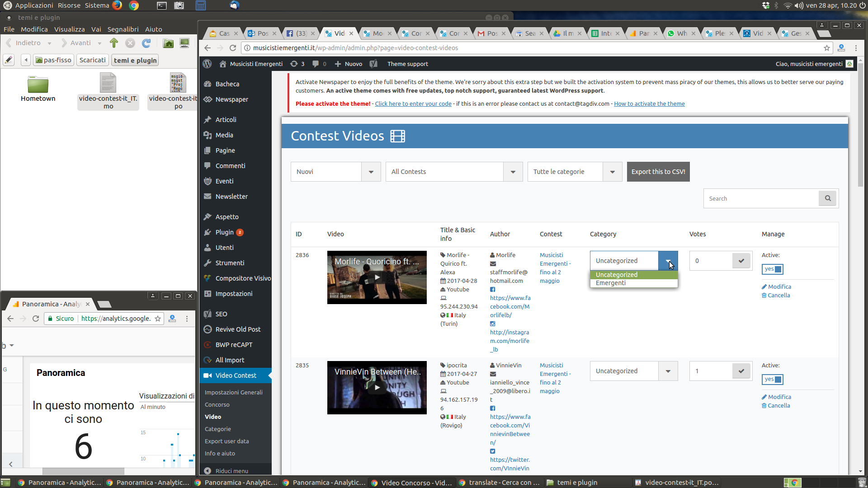Click the home folder icon in the file manager
868x488 pixels.
(168, 43)
